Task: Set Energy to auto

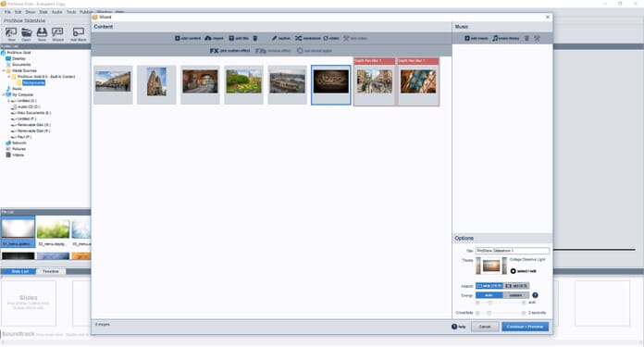Action: point(489,295)
